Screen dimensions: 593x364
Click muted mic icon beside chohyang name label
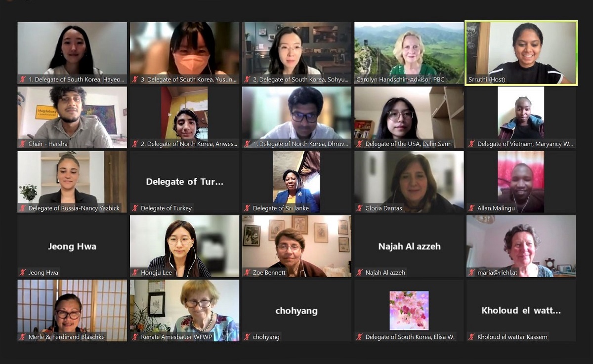[x=247, y=337]
